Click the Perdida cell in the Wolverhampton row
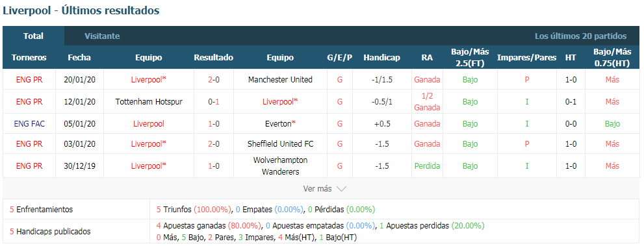644x246 pixels. point(427,166)
